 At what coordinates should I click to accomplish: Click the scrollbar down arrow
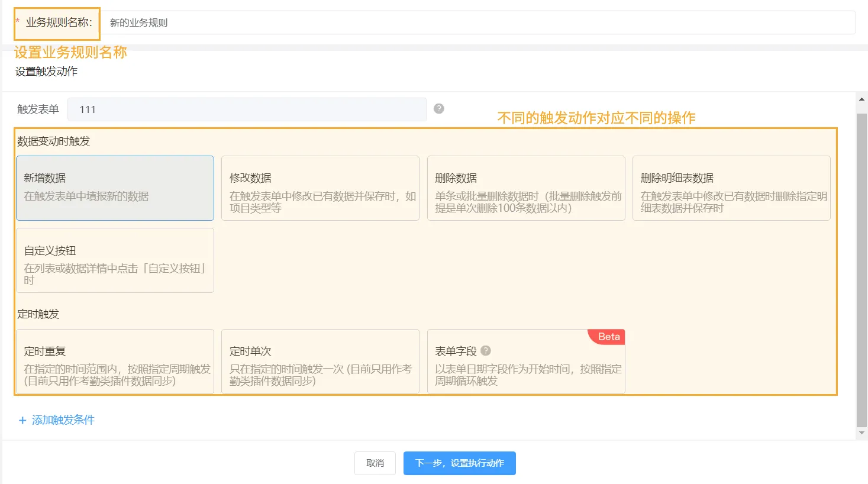[861, 433]
